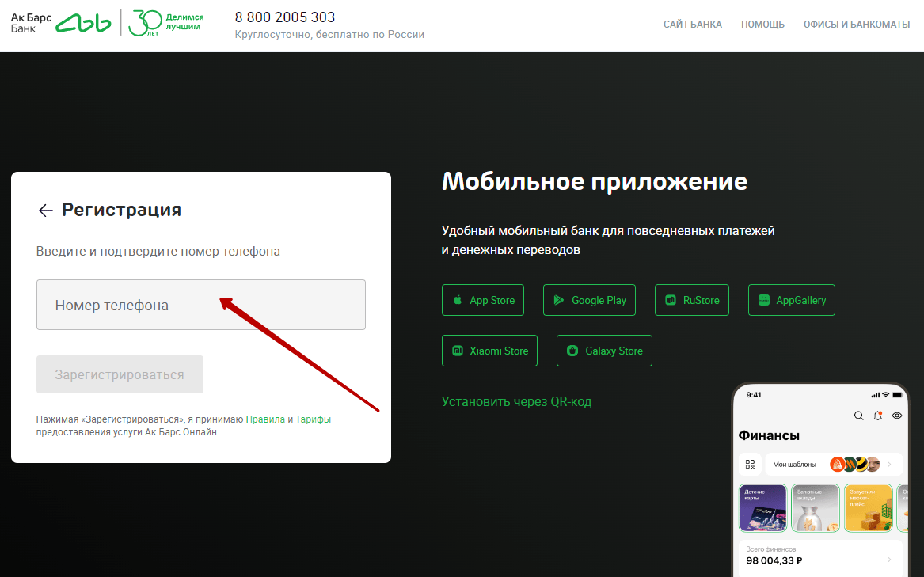Image resolution: width=924 pixels, height=577 pixels.
Task: Open Ak Bars Bank logo in header
Action: pos(61,24)
